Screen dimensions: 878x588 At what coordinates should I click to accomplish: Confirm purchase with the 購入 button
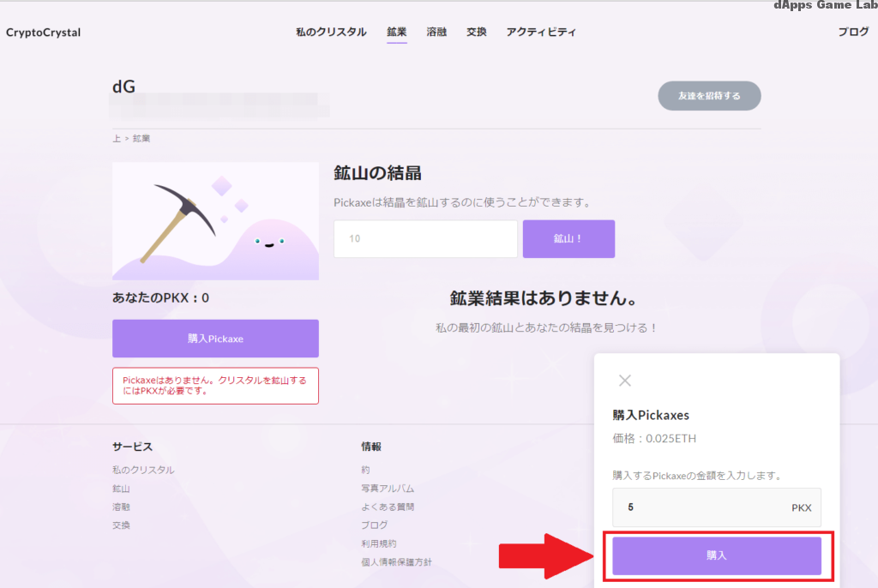coord(717,555)
